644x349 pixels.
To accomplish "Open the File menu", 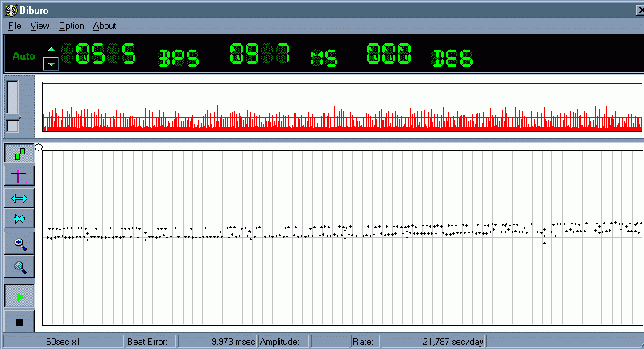I will [x=14, y=26].
